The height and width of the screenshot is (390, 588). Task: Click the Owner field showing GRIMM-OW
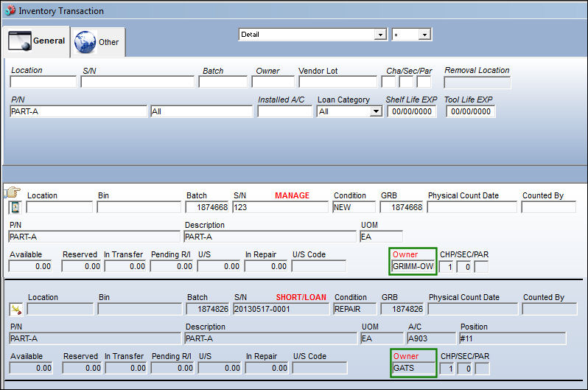point(413,266)
